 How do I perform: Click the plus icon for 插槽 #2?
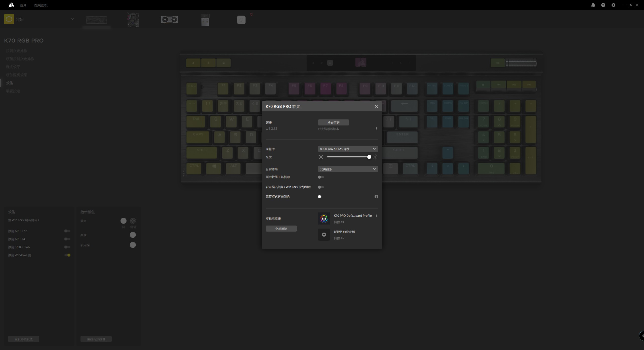tap(324, 235)
